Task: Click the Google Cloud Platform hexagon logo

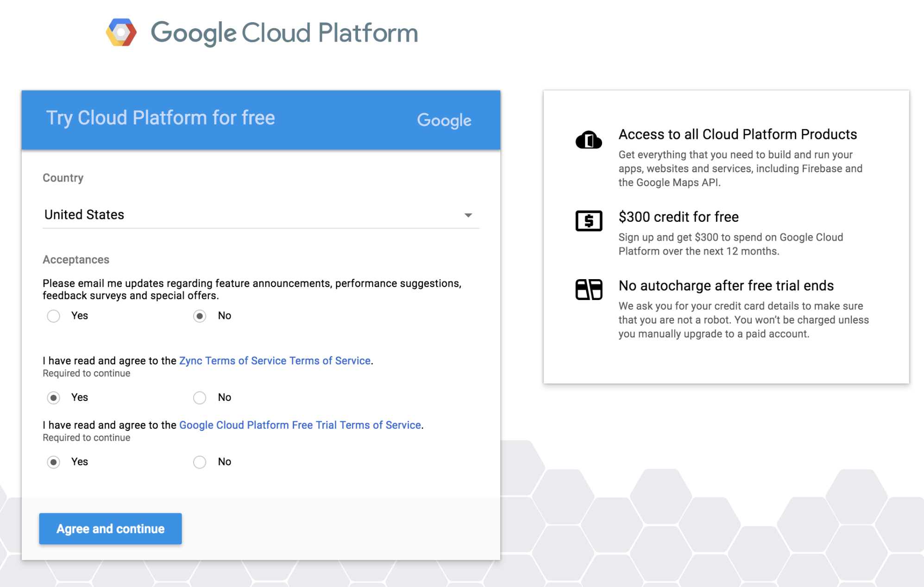Action: point(121,32)
